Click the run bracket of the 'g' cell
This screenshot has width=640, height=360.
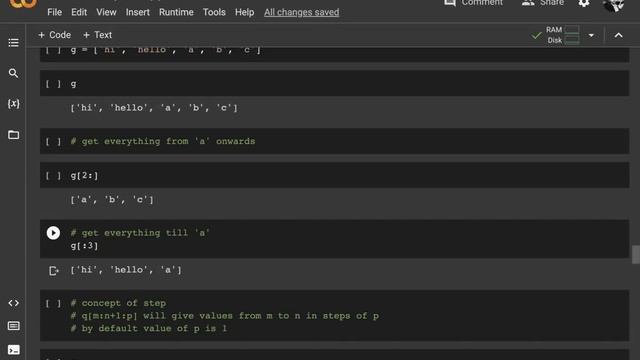[53, 84]
